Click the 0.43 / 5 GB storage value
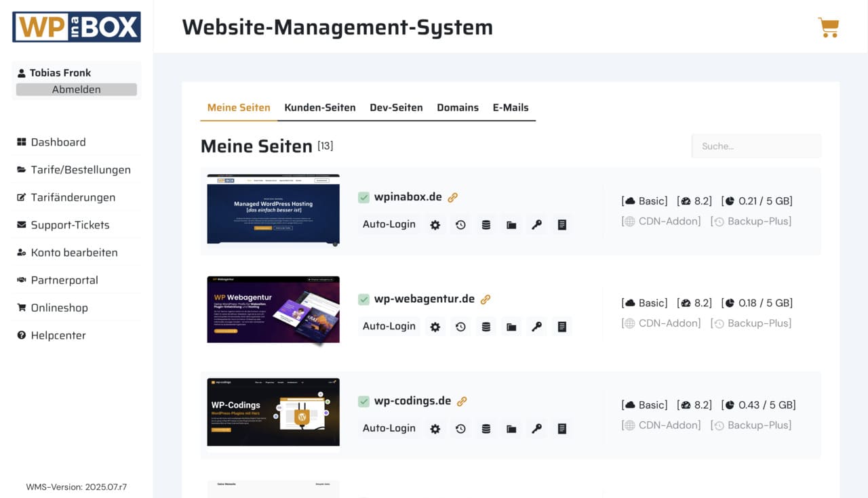Image resolution: width=868 pixels, height=498 pixels. pyautogui.click(x=758, y=404)
